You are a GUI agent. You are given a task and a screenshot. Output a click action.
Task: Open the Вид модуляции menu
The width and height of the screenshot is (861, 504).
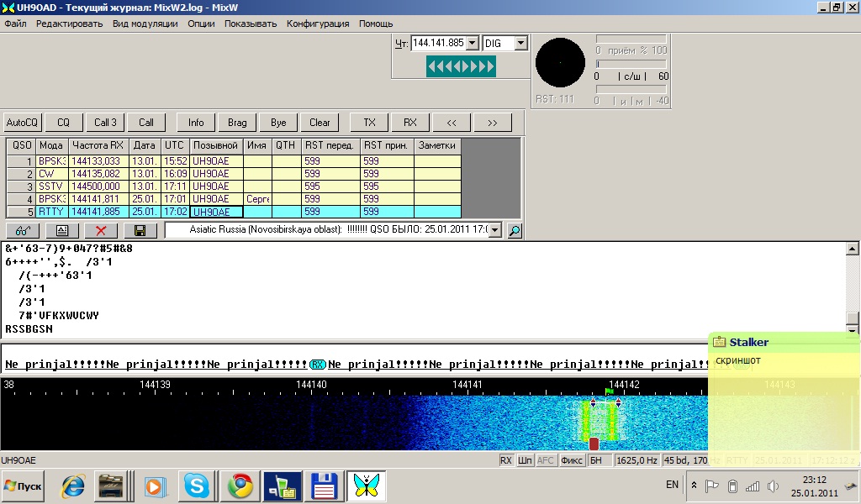click(x=145, y=24)
